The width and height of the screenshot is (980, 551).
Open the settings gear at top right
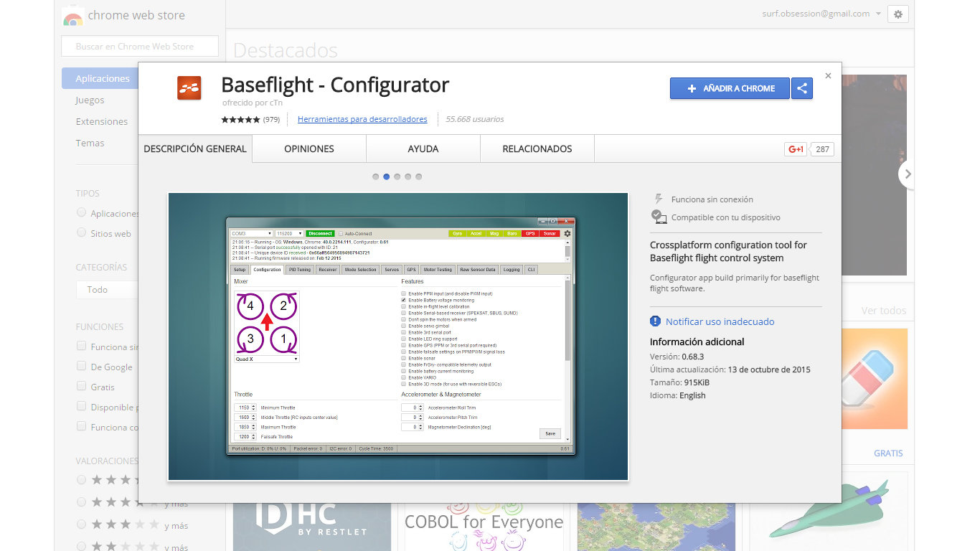[x=898, y=14]
